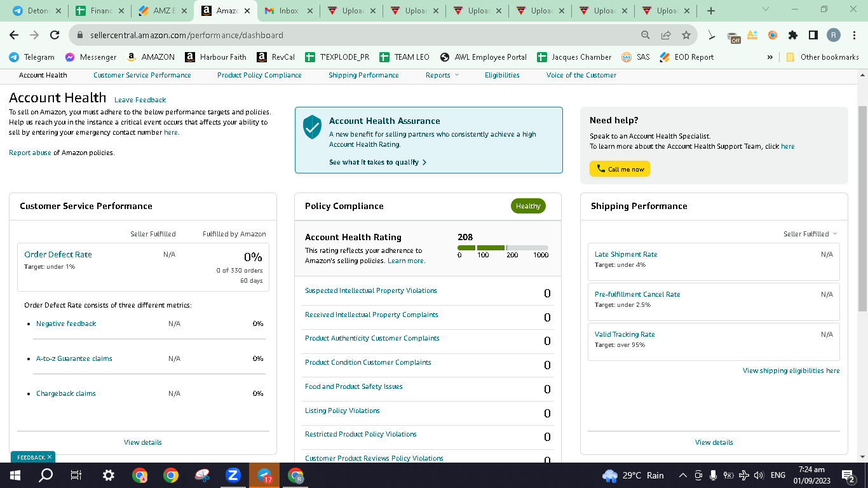Screen dimensions: 868x488
Task: Show hidden bookmarks with the double chevron
Action: click(x=770, y=57)
